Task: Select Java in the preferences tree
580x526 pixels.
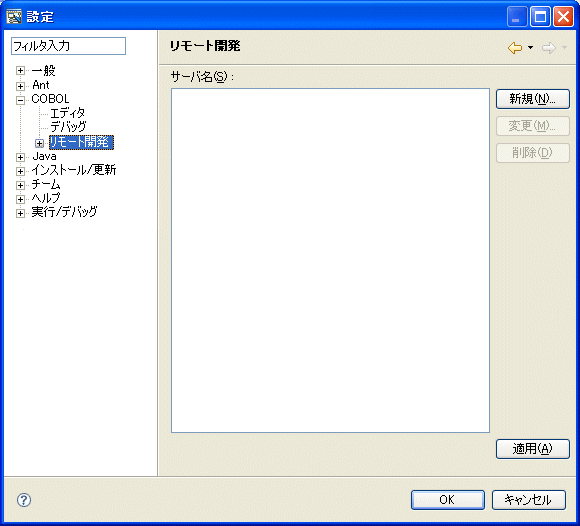Action: (x=44, y=156)
